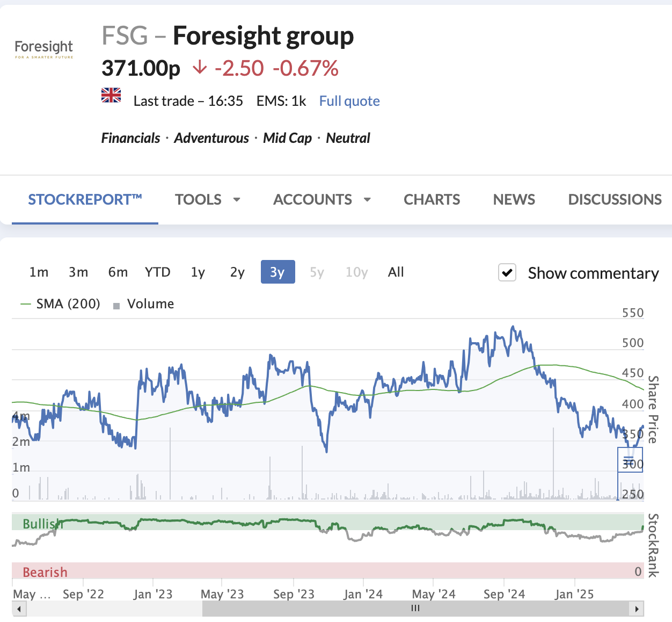The width and height of the screenshot is (672, 622).
Task: Click the May '23 x-axis label
Action: point(222,594)
